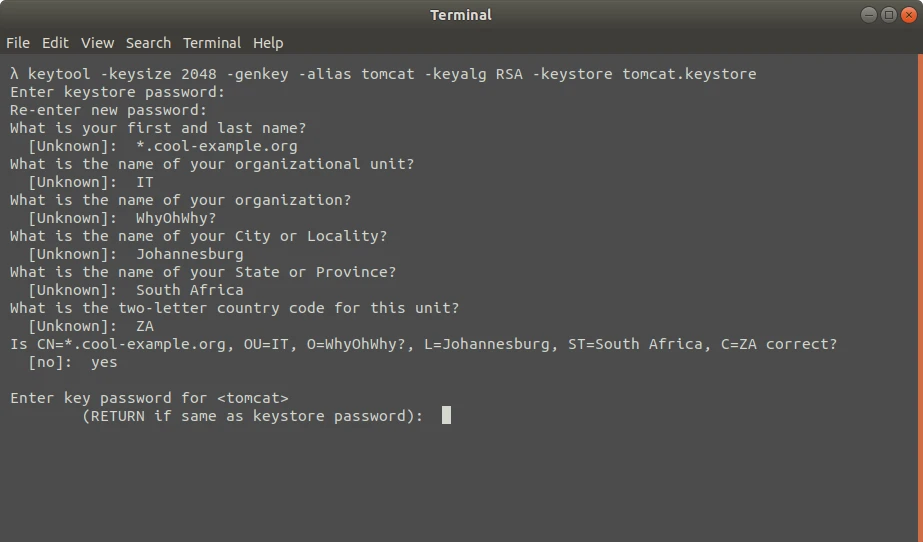Click the Terminal title bar text
Screen dimensions: 923x542
(x=461, y=15)
